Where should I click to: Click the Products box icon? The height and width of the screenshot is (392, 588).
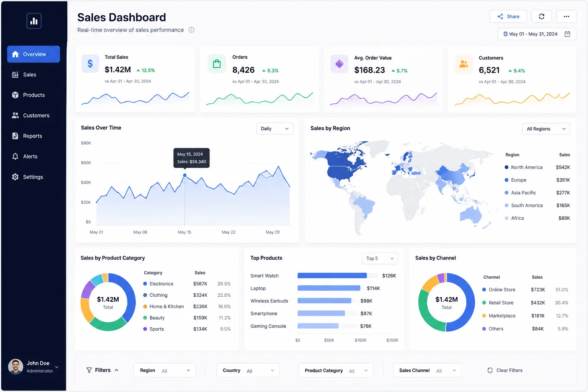point(15,95)
